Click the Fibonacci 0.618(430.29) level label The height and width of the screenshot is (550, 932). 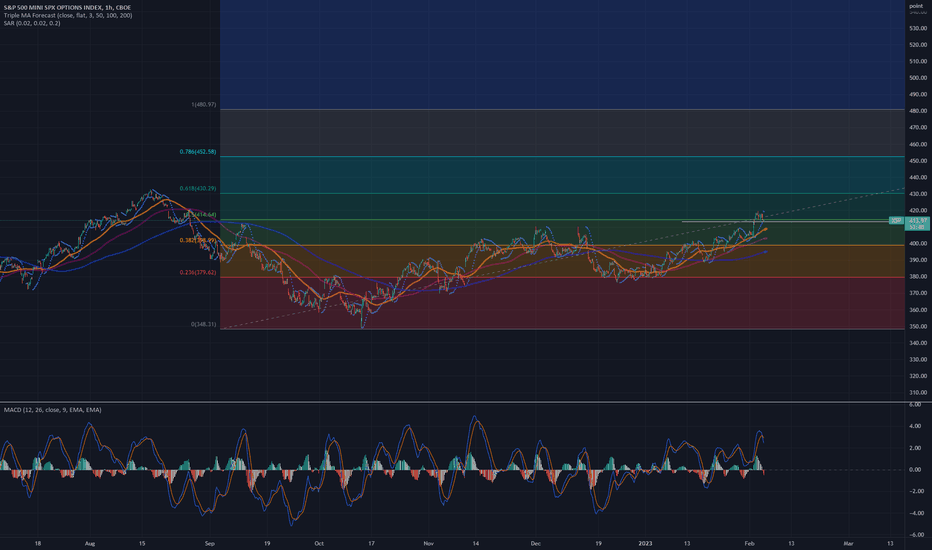click(198, 188)
